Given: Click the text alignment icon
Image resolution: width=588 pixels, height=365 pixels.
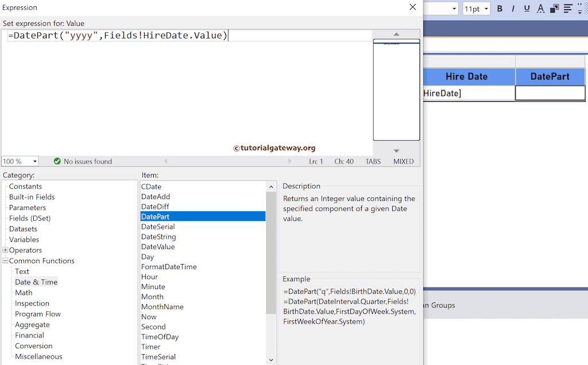Looking at the screenshot, I should pyautogui.click(x=567, y=9).
